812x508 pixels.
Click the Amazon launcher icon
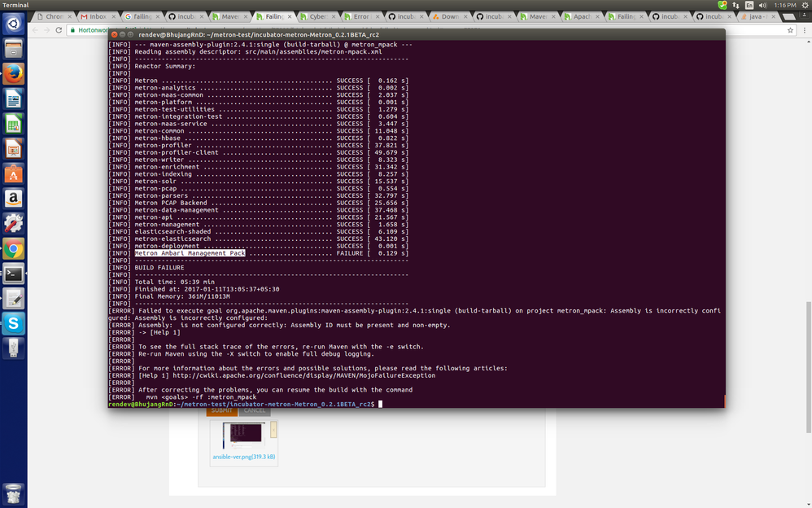click(x=14, y=199)
